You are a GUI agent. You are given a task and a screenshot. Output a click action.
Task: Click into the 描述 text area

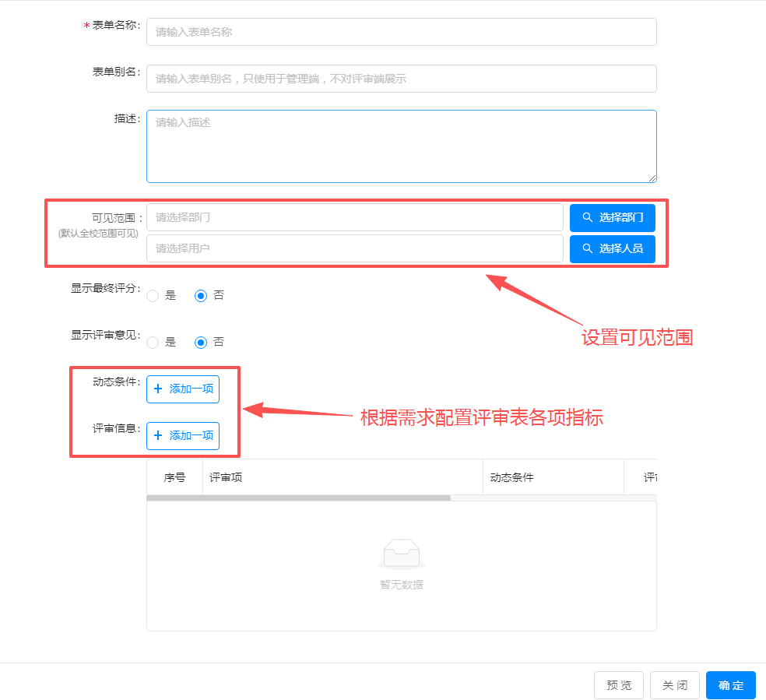pos(401,146)
